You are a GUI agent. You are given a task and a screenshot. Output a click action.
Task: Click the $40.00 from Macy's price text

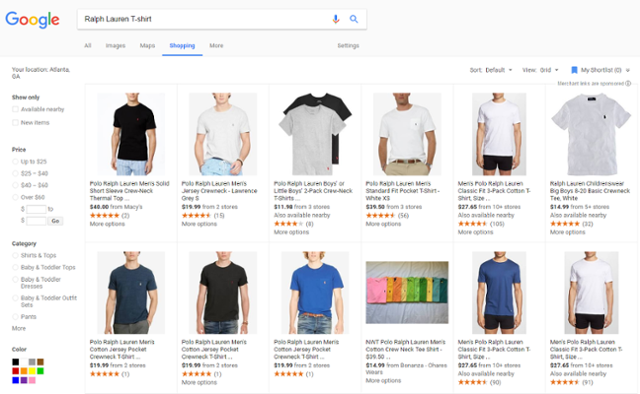116,207
